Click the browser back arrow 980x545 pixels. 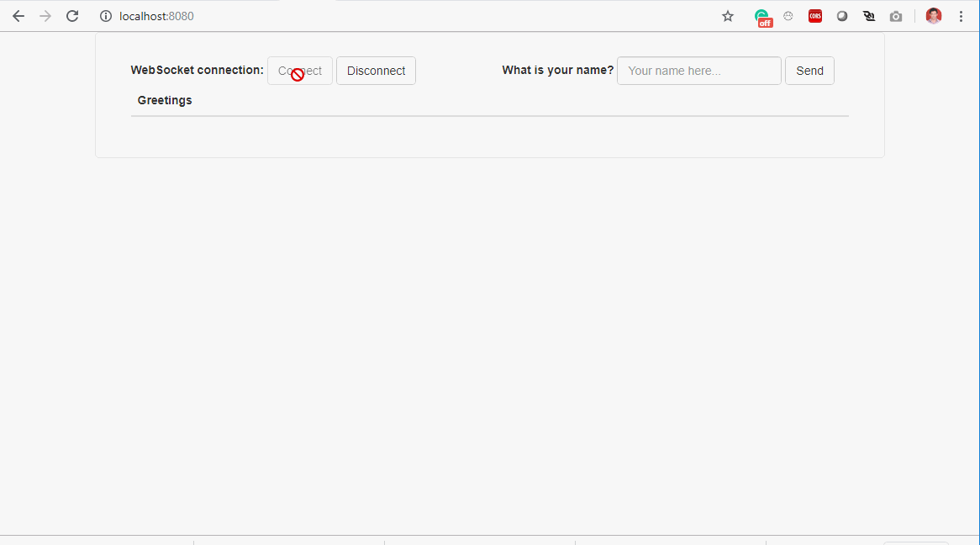[x=18, y=16]
